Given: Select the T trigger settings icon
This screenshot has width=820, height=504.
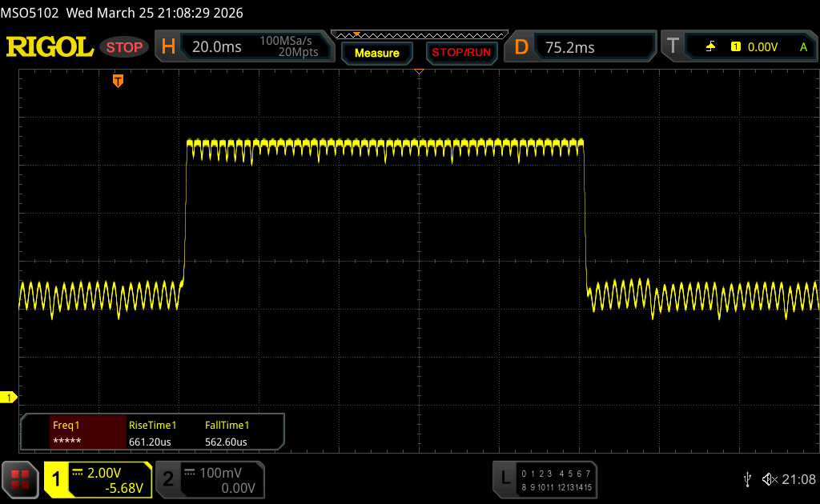Looking at the screenshot, I should click(x=673, y=47).
